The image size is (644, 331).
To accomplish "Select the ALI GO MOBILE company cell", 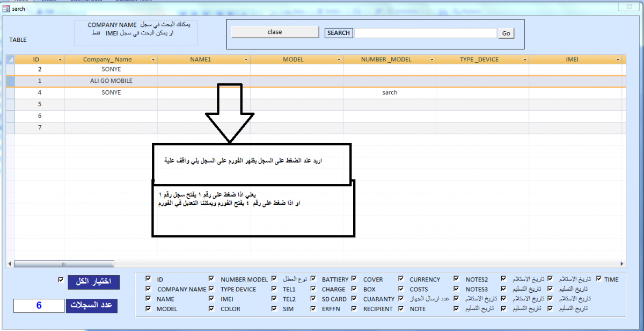I will pyautogui.click(x=111, y=81).
